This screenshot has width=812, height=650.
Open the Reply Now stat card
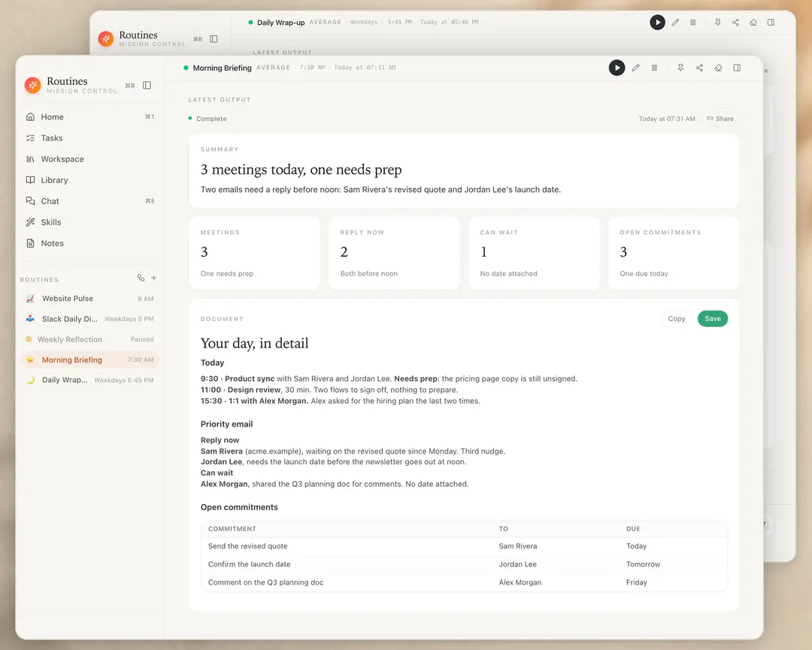(x=394, y=253)
